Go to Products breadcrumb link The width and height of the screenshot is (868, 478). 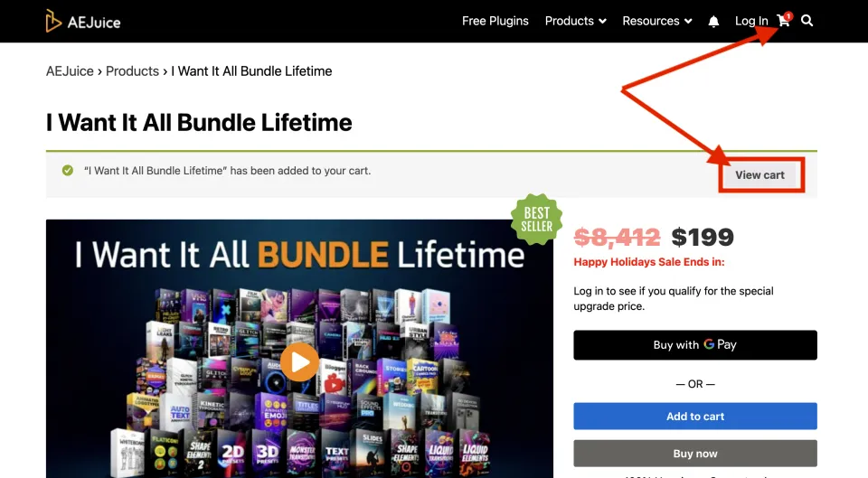pos(132,71)
